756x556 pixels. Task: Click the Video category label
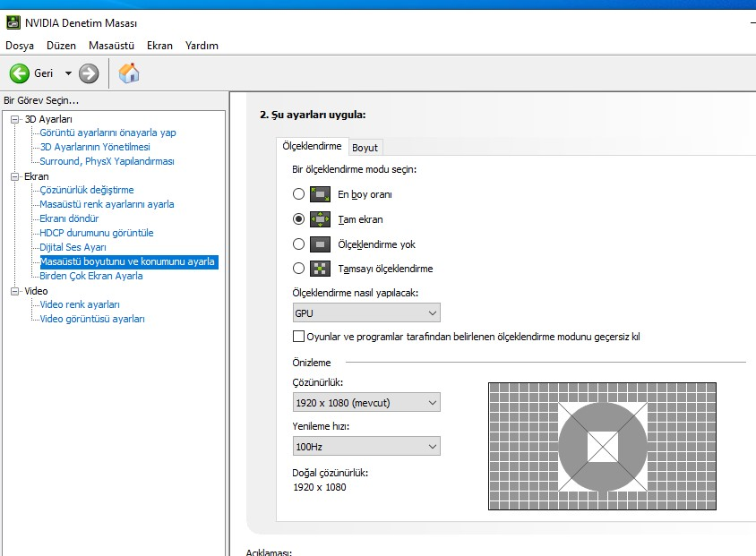click(36, 291)
